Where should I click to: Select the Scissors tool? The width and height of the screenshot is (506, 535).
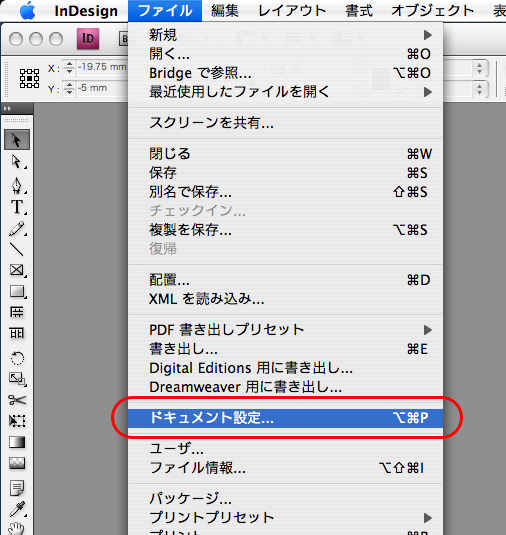17,400
